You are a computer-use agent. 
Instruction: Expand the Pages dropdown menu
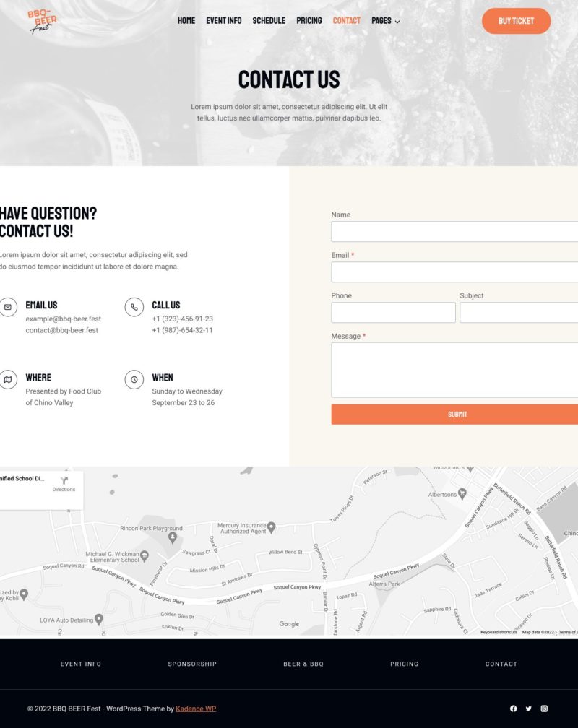pyautogui.click(x=385, y=21)
